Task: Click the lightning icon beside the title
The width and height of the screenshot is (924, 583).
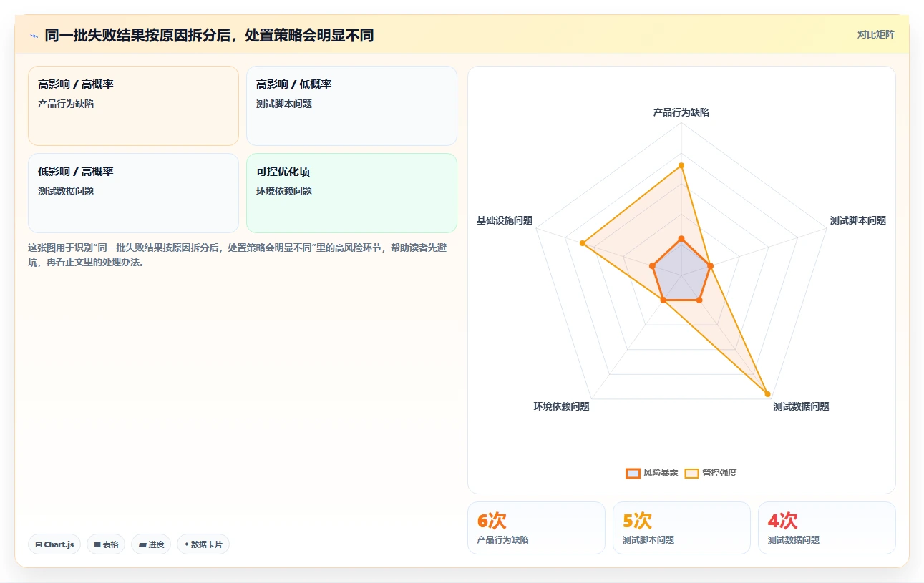Action: (x=34, y=36)
